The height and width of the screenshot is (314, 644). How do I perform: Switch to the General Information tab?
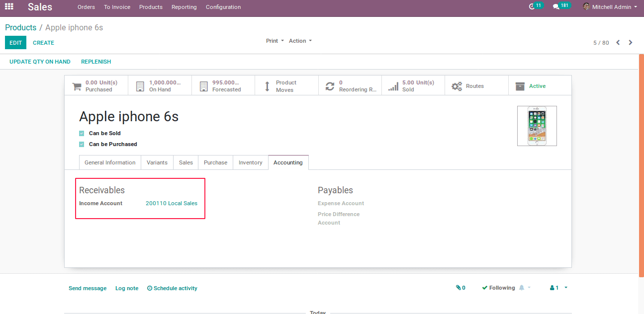pos(110,162)
